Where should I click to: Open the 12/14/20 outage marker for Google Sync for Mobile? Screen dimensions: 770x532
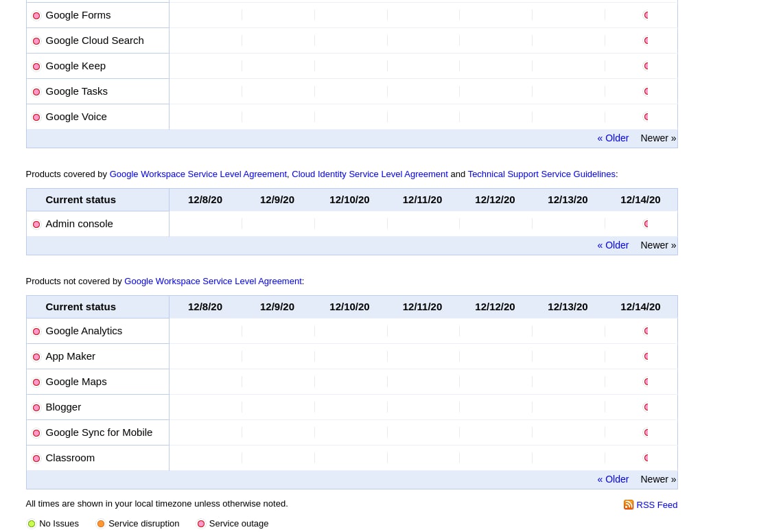(x=646, y=432)
